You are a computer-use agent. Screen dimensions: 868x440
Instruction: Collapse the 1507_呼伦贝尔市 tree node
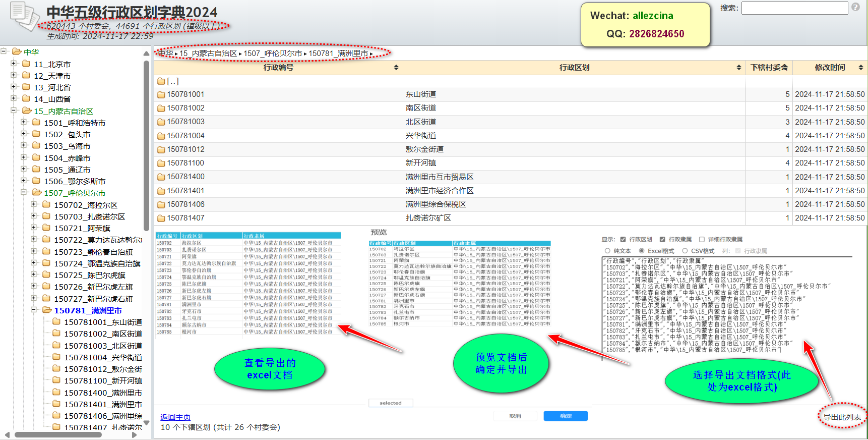(x=24, y=192)
